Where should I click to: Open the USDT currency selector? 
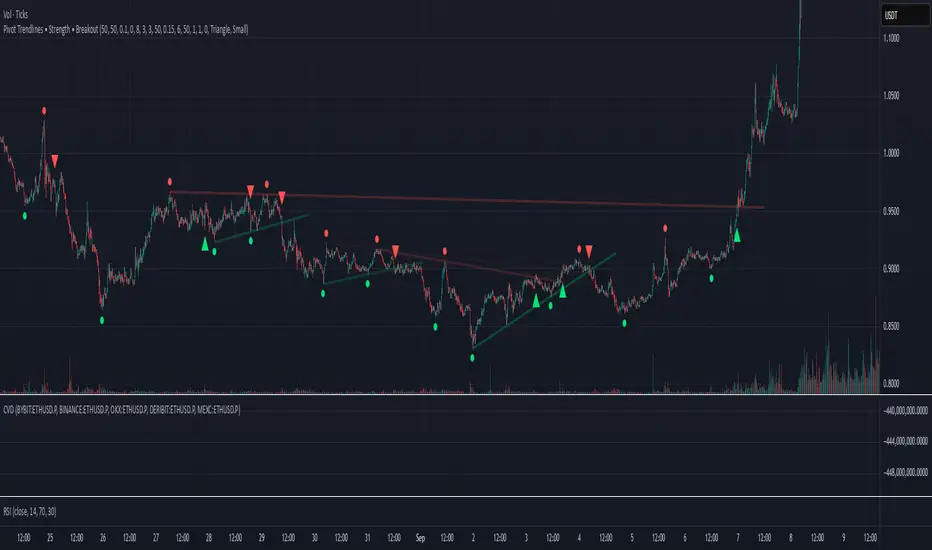[x=903, y=15]
